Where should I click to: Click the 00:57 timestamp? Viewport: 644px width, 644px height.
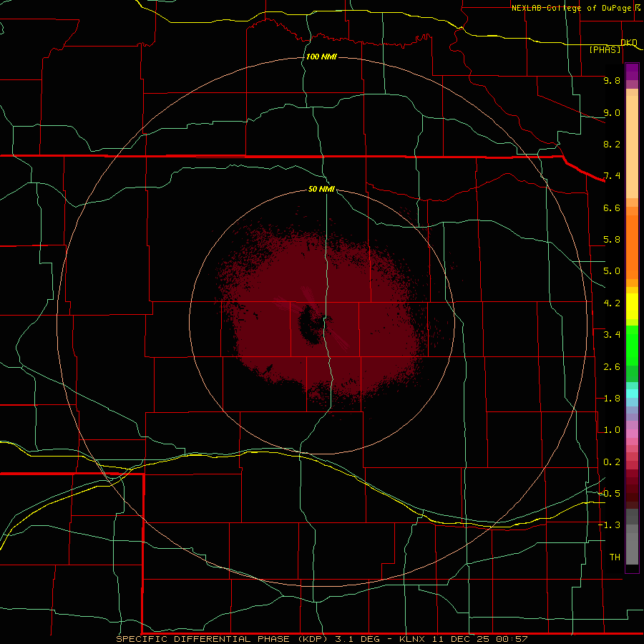[x=512, y=639]
